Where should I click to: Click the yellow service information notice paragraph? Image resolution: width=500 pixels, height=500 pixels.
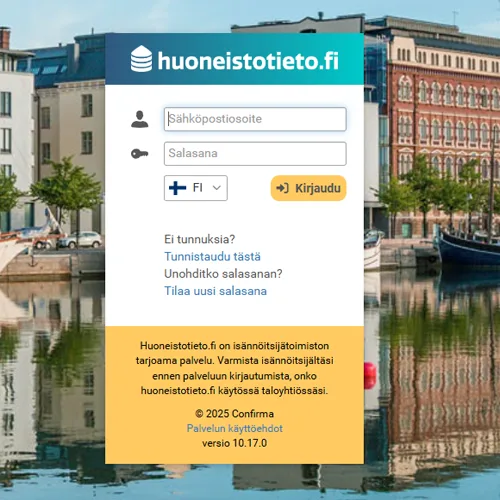235,368
